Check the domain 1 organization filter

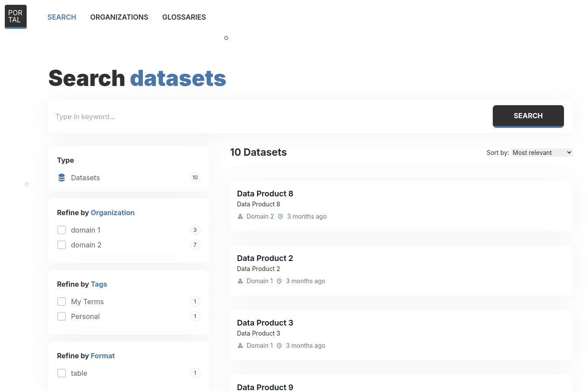(62, 230)
